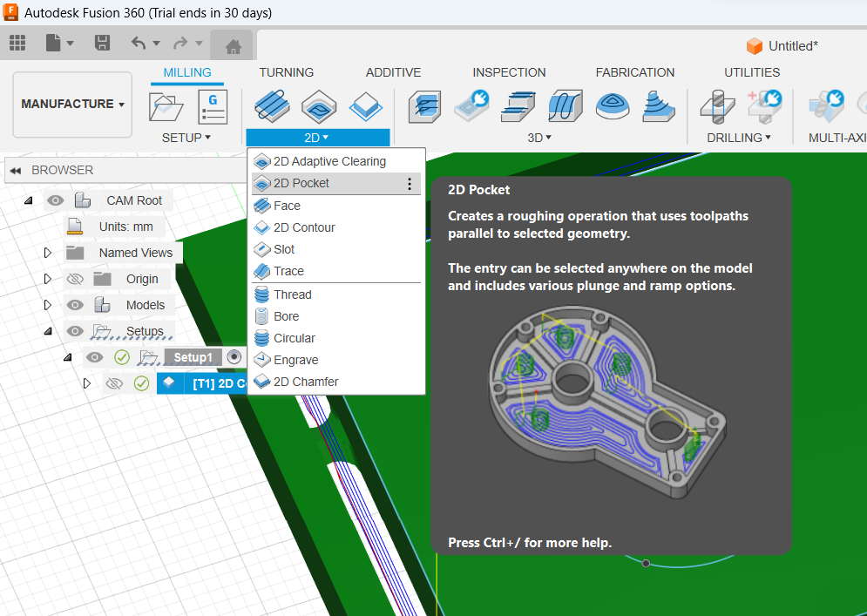Create a new Setup folder icon

pyautogui.click(x=166, y=106)
